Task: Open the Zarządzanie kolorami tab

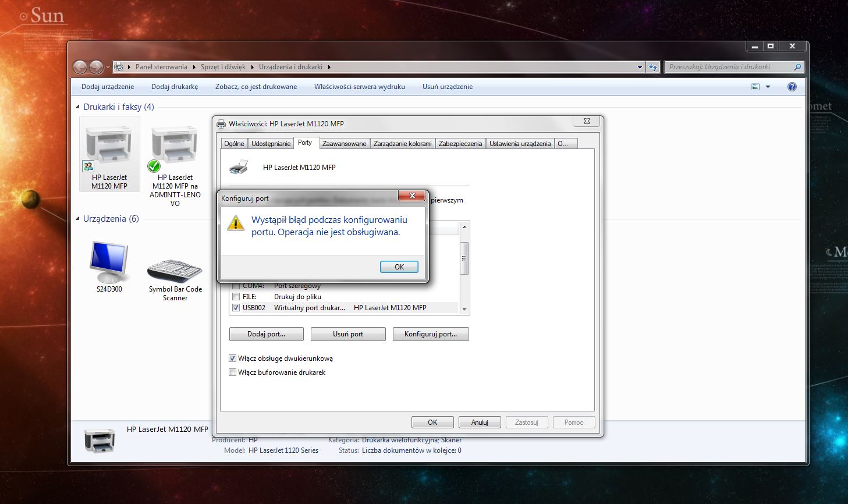Action: coord(403,144)
